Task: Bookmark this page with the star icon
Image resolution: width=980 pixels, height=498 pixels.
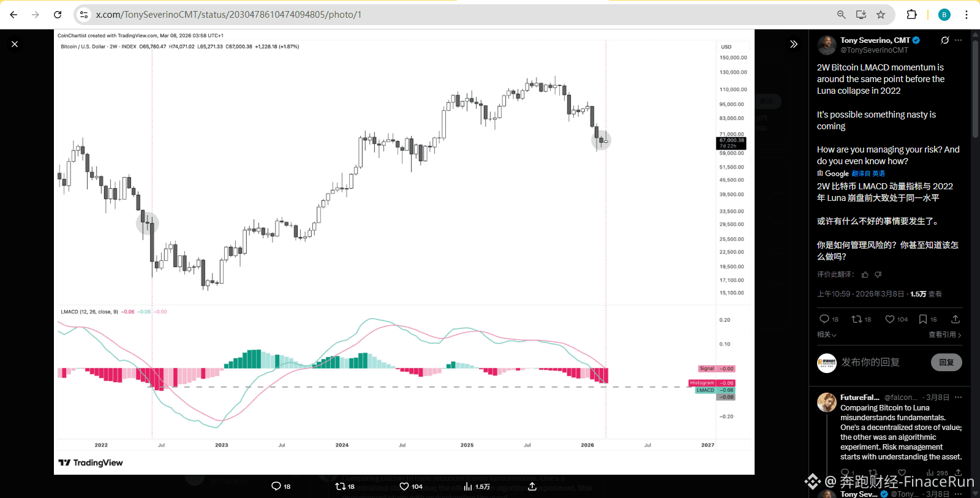Action: coord(881,15)
